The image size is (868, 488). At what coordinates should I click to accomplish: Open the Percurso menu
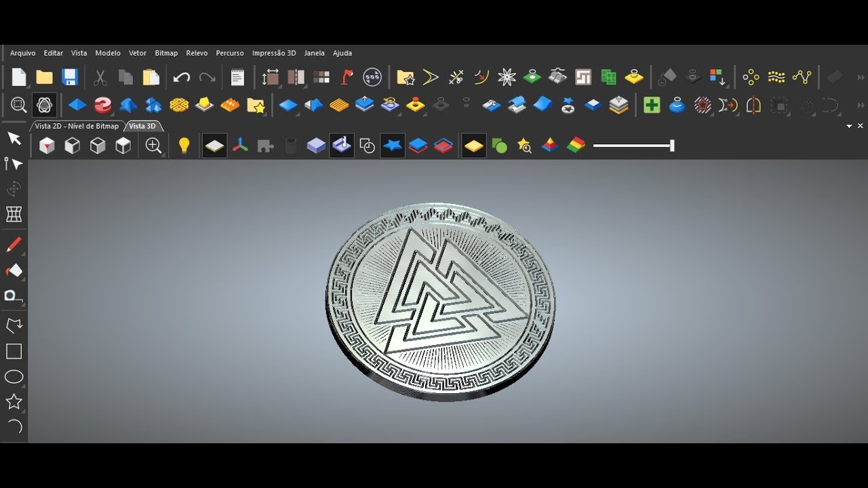pos(230,53)
